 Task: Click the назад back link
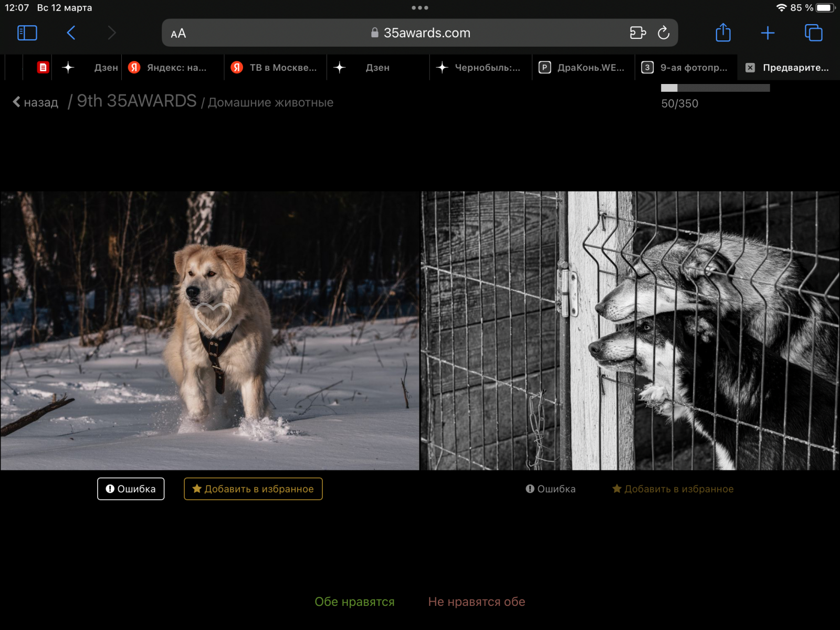pyautogui.click(x=36, y=102)
